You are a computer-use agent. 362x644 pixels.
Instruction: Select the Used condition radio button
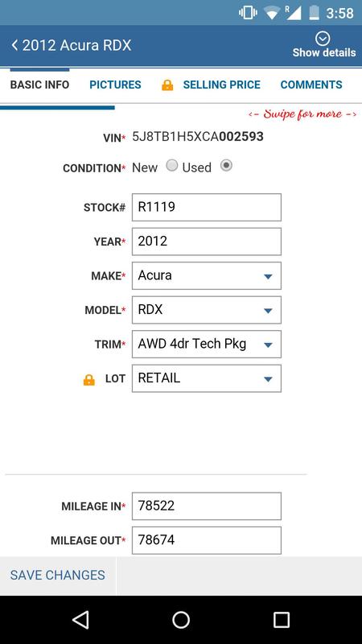(x=226, y=166)
